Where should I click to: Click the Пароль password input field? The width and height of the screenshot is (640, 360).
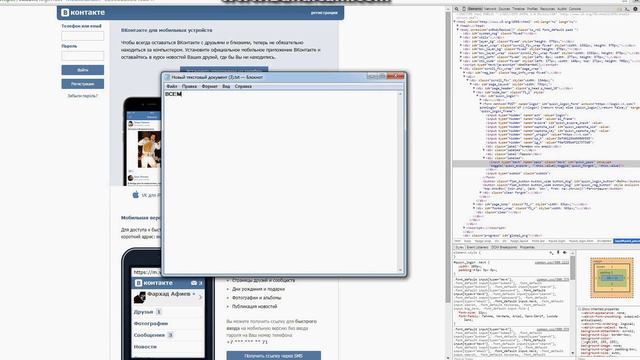coord(83,56)
